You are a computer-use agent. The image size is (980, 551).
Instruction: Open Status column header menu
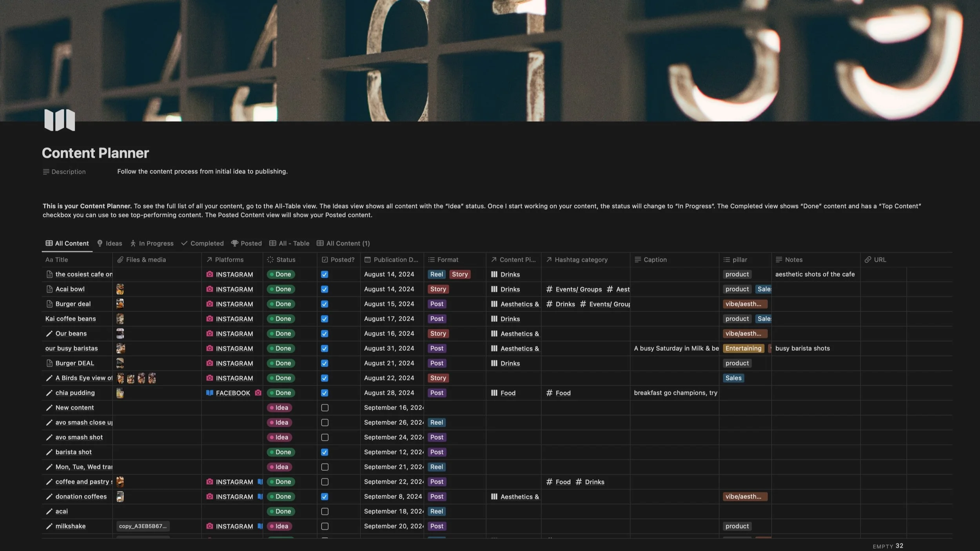(285, 259)
